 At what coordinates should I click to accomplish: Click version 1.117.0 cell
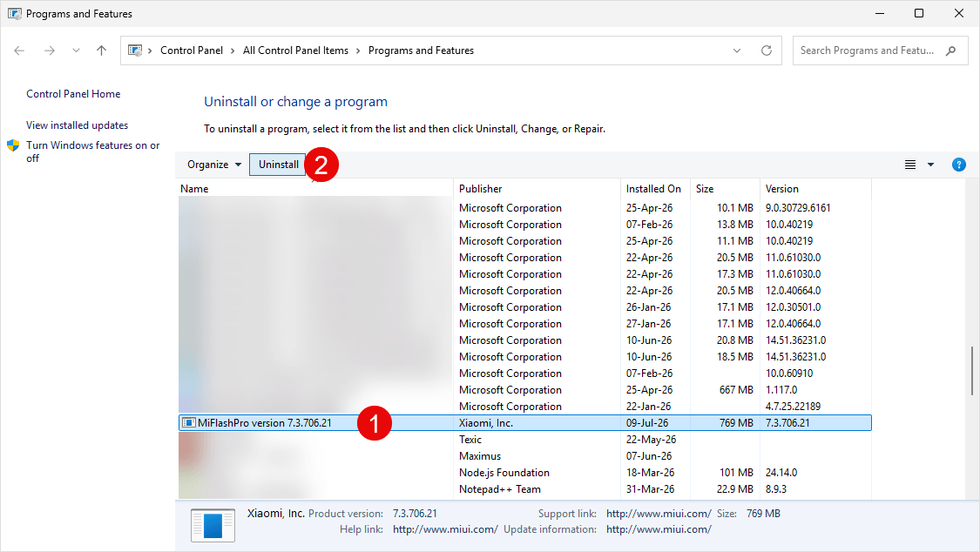(781, 390)
